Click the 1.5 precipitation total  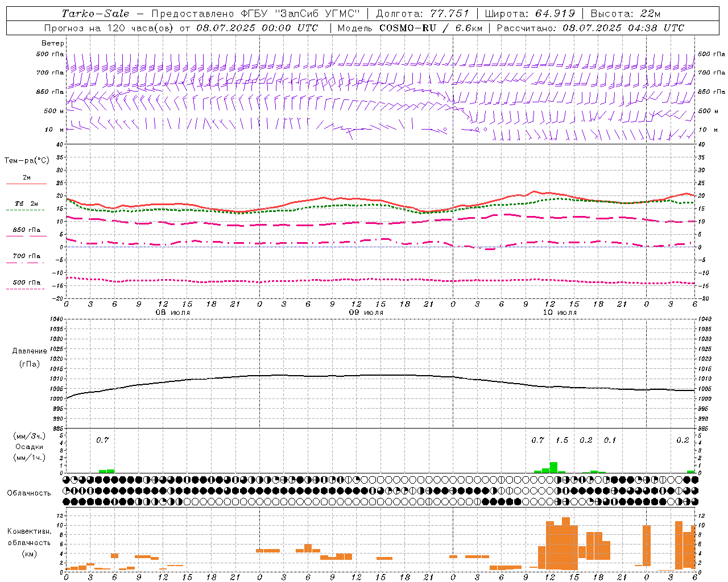(562, 440)
